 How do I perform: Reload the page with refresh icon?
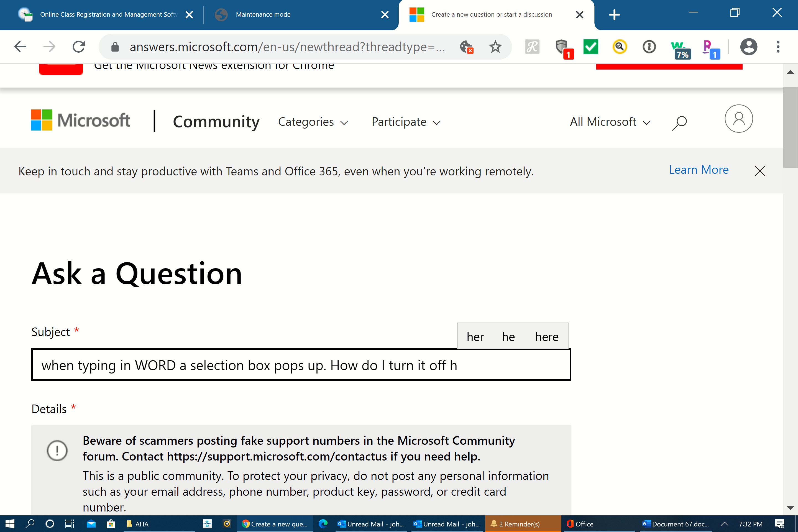click(x=79, y=47)
